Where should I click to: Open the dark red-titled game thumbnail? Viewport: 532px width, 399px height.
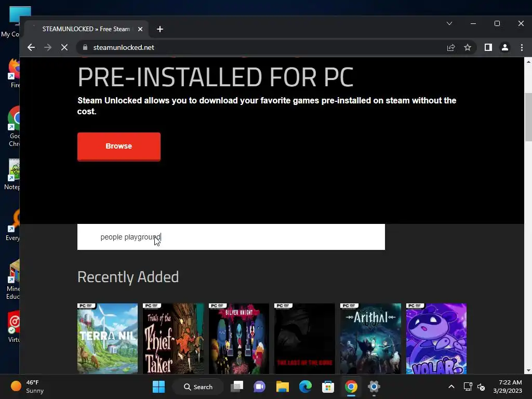304,339
